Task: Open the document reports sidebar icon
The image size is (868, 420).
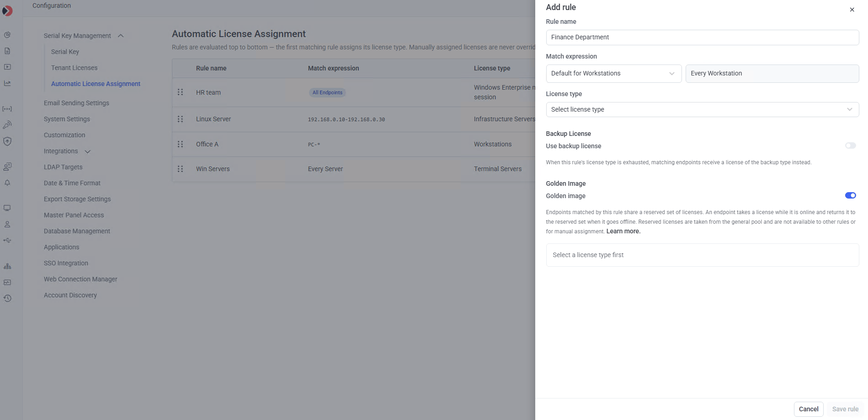Action: pyautogui.click(x=7, y=51)
